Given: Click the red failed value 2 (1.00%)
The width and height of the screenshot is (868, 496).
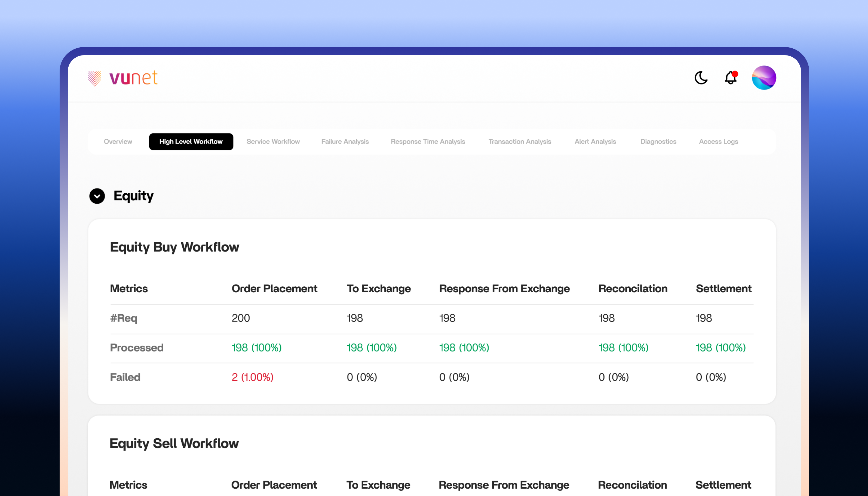Looking at the screenshot, I should (x=253, y=377).
